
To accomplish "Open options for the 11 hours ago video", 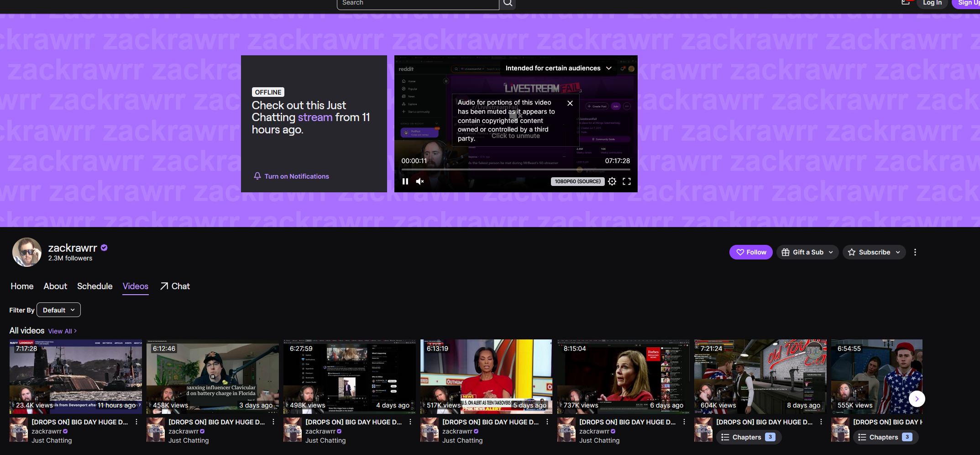I will (136, 422).
